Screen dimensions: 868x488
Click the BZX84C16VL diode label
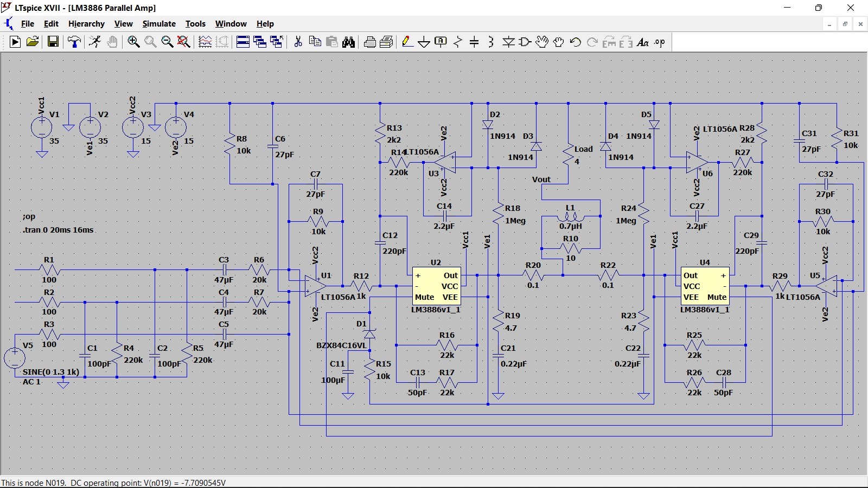(x=341, y=345)
